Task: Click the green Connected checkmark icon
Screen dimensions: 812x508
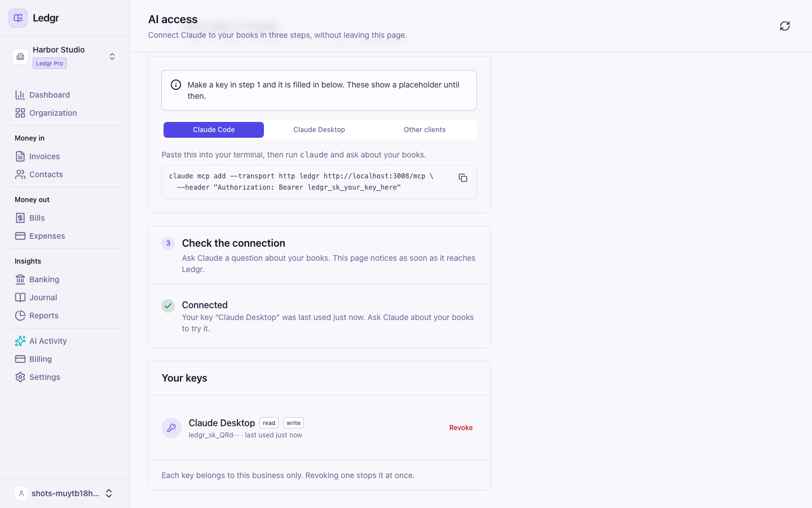Action: coord(168,305)
